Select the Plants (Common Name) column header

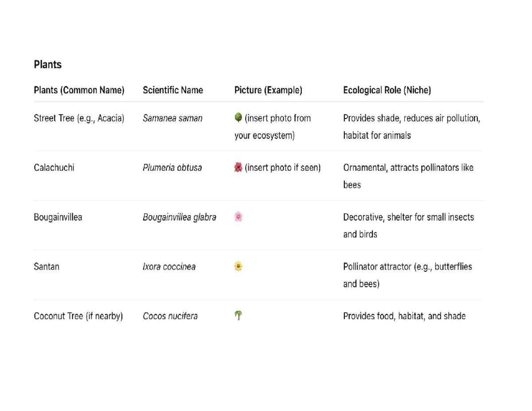click(79, 90)
